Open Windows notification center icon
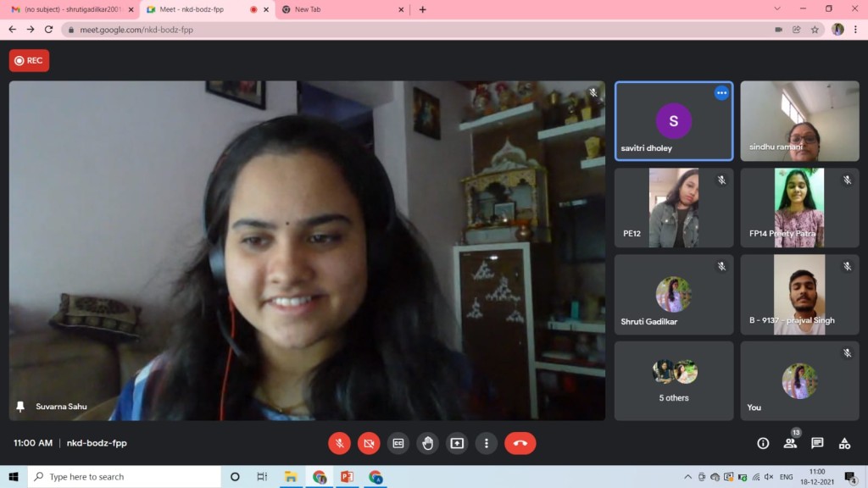Viewport: 868px width, 488px height. [x=851, y=477]
